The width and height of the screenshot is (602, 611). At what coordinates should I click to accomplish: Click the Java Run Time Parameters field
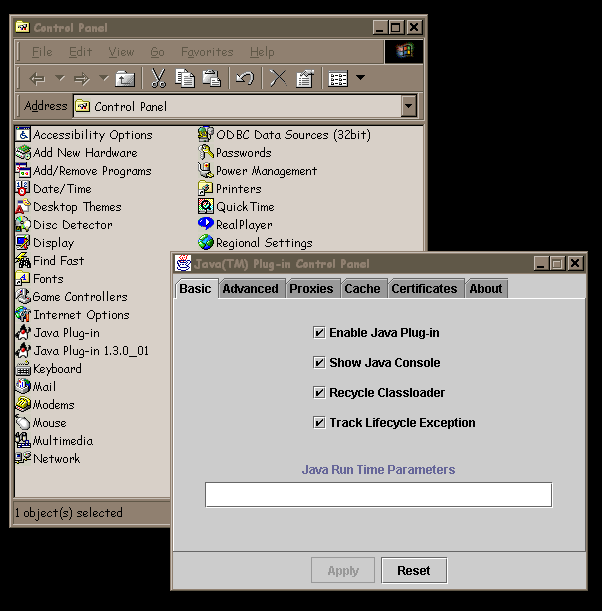(378, 495)
